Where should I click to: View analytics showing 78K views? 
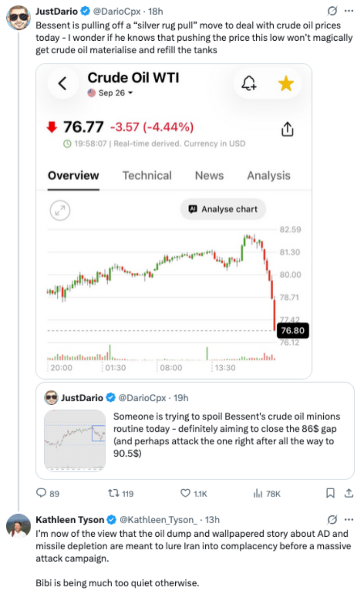click(267, 494)
